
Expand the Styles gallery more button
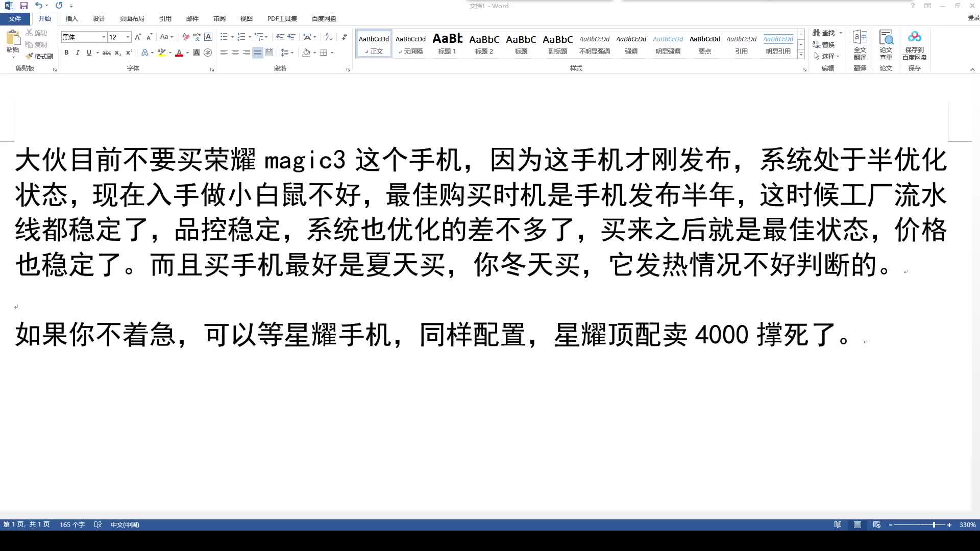(801, 54)
